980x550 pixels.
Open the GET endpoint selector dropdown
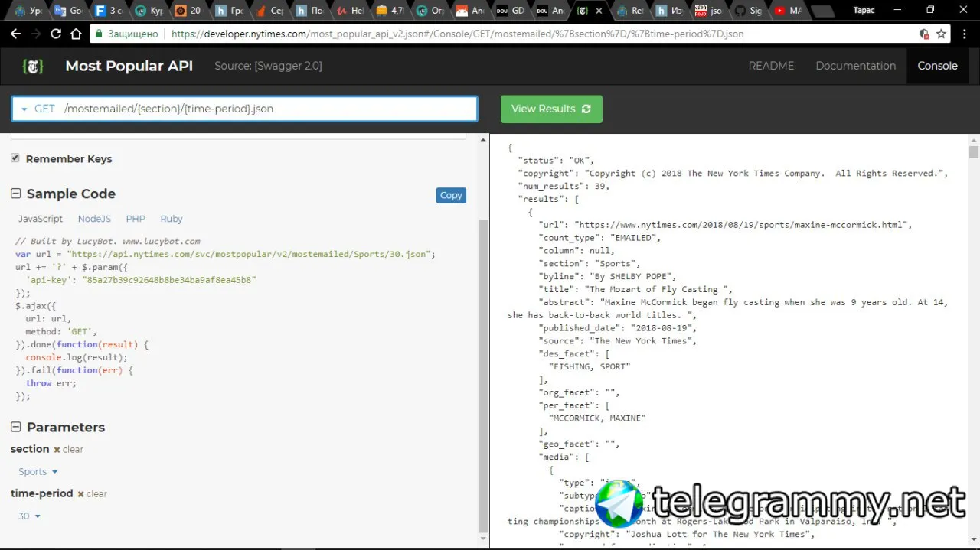[x=244, y=109]
